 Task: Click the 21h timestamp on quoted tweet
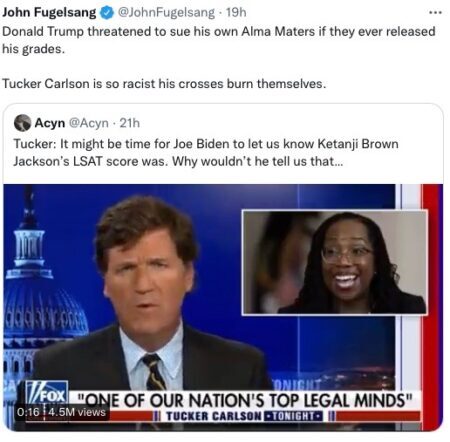coord(129,123)
